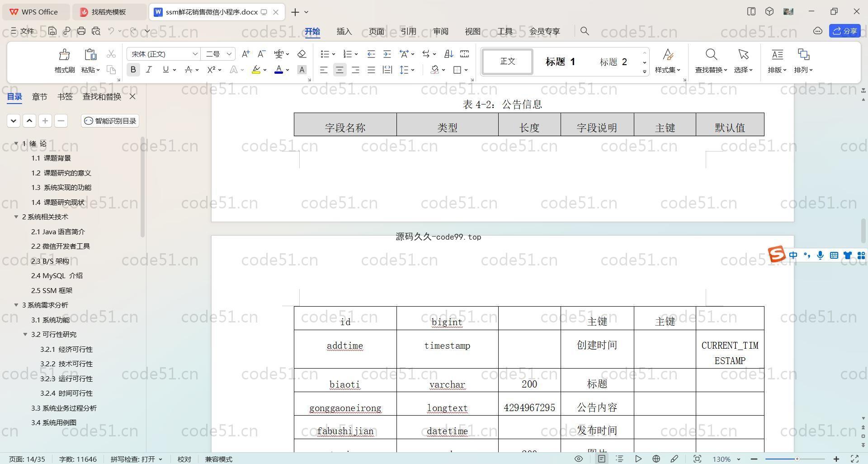Collapse the '1 绪论' outline section
Viewport: 868px width, 464px height.
(x=16, y=143)
